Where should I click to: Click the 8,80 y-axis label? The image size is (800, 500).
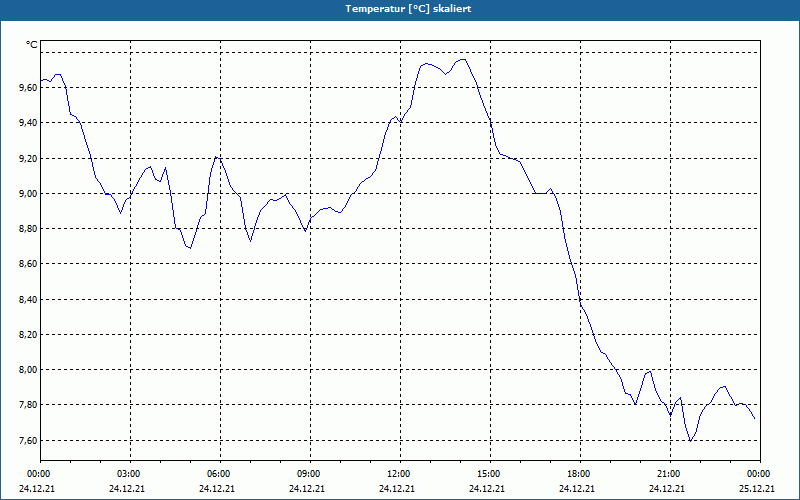[x=28, y=229]
